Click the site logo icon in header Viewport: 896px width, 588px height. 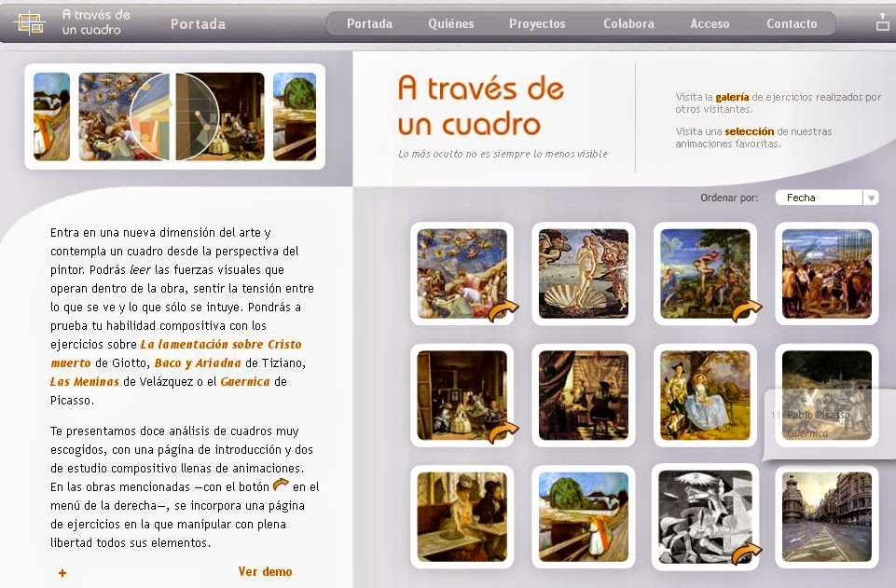pyautogui.click(x=29, y=23)
